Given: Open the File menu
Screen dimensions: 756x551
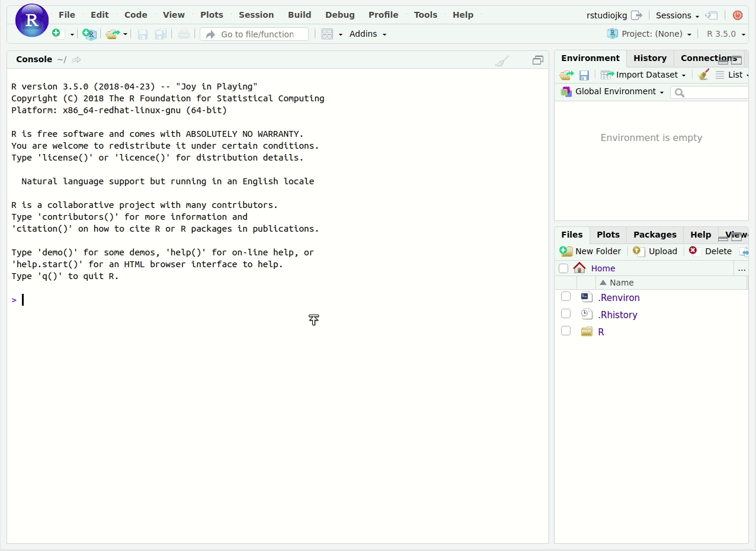Looking at the screenshot, I should coord(67,15).
